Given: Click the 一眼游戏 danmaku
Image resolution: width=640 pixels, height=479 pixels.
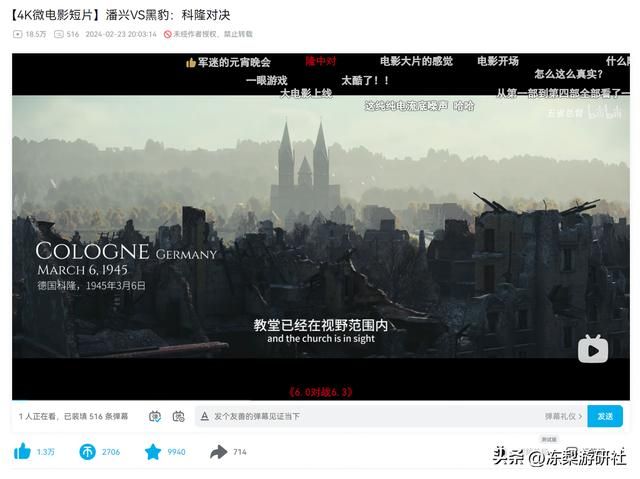Looking at the screenshot, I should [x=267, y=80].
